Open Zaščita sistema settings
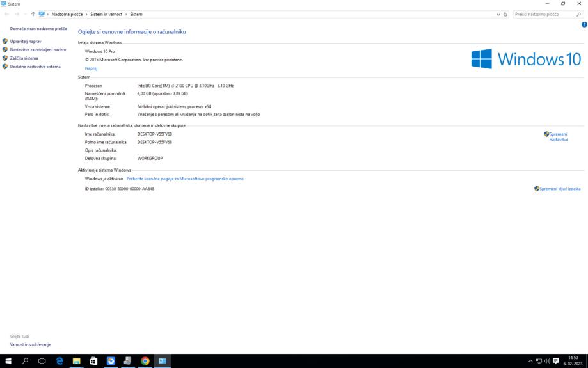588x368 pixels. [24, 58]
